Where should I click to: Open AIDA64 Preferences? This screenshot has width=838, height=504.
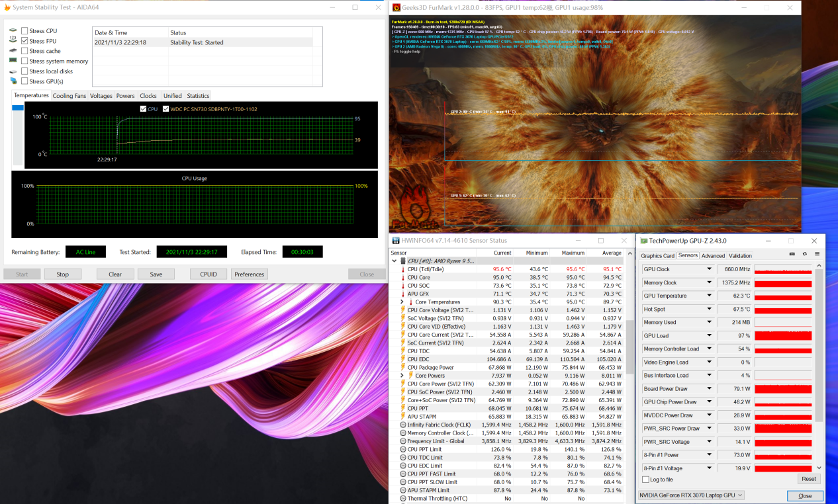pos(250,274)
